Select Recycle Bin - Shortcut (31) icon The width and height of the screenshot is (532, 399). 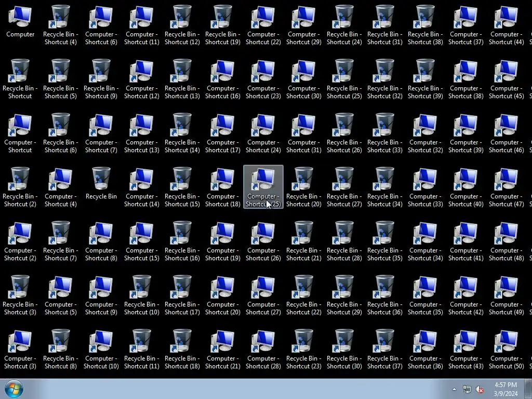coord(385,25)
